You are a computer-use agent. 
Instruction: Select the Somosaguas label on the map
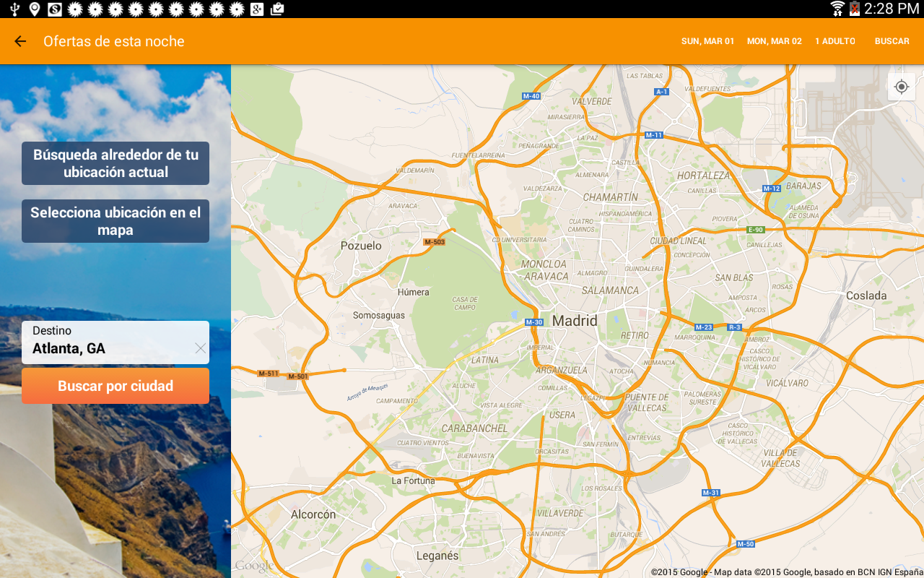tap(379, 316)
